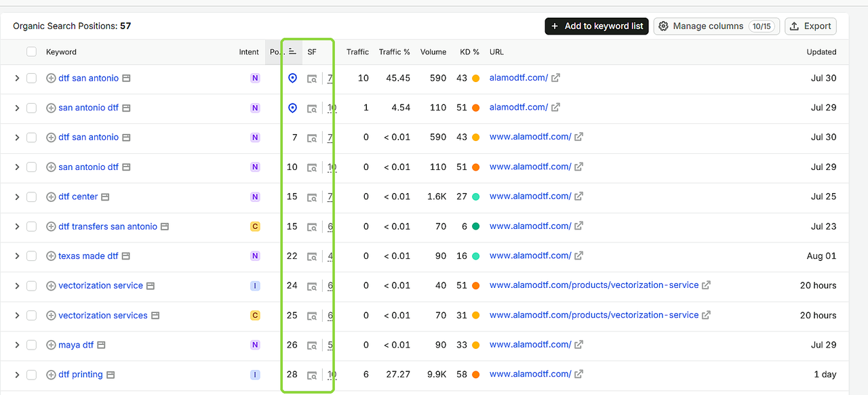Click external link icon in 'maya dtf' row

(x=578, y=344)
